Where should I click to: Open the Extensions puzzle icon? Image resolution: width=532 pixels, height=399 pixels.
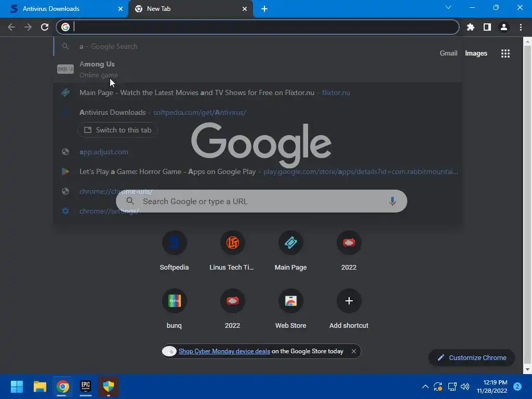point(470,27)
